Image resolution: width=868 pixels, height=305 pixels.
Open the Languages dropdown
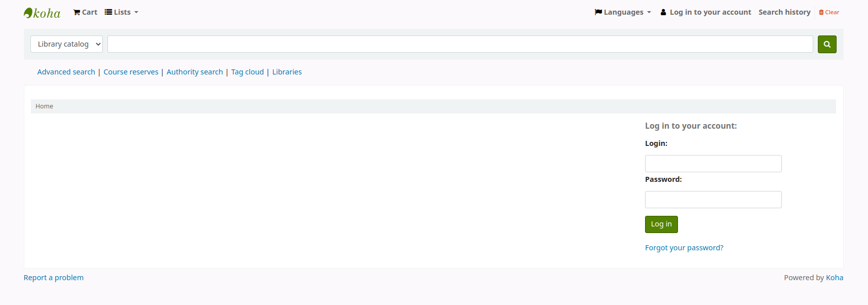coord(623,12)
